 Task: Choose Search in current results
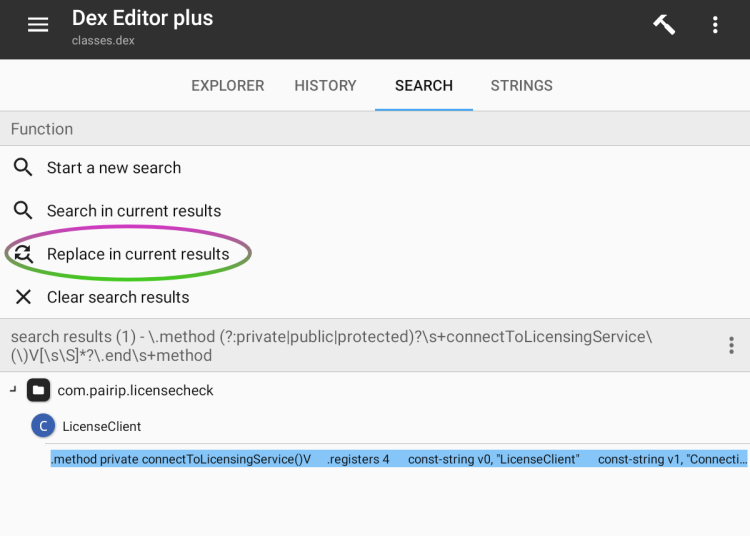(x=134, y=211)
